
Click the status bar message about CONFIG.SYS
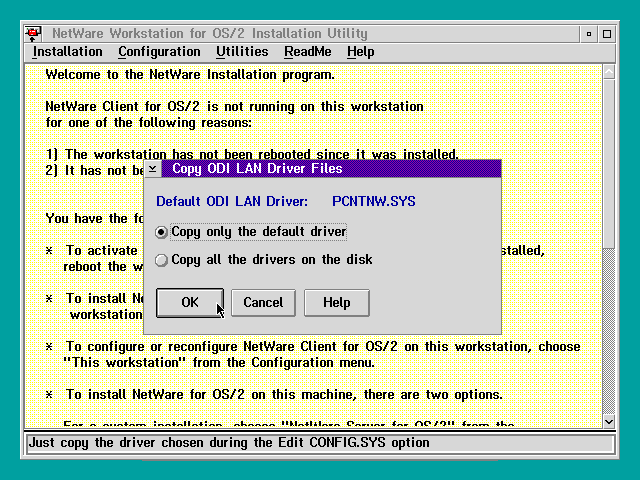pos(229,443)
